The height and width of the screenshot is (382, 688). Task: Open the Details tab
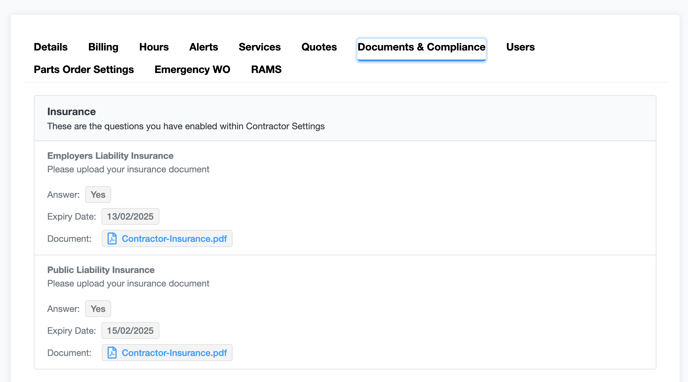point(50,47)
